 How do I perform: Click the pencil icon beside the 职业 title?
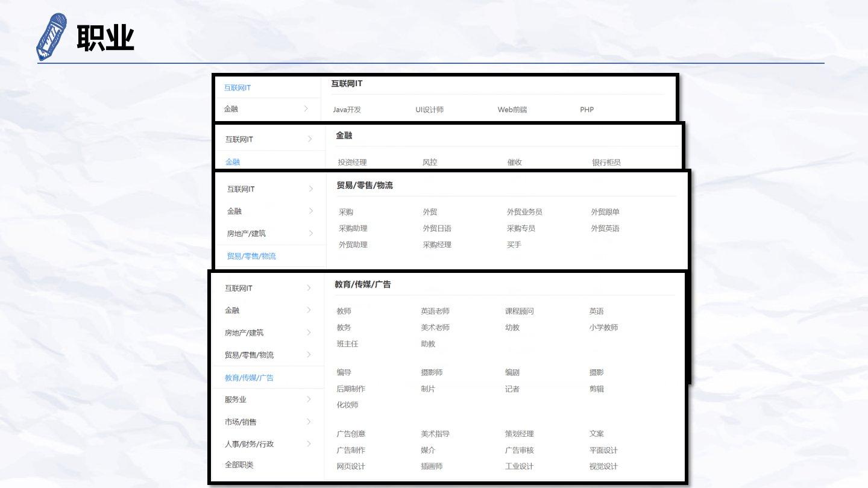52,37
